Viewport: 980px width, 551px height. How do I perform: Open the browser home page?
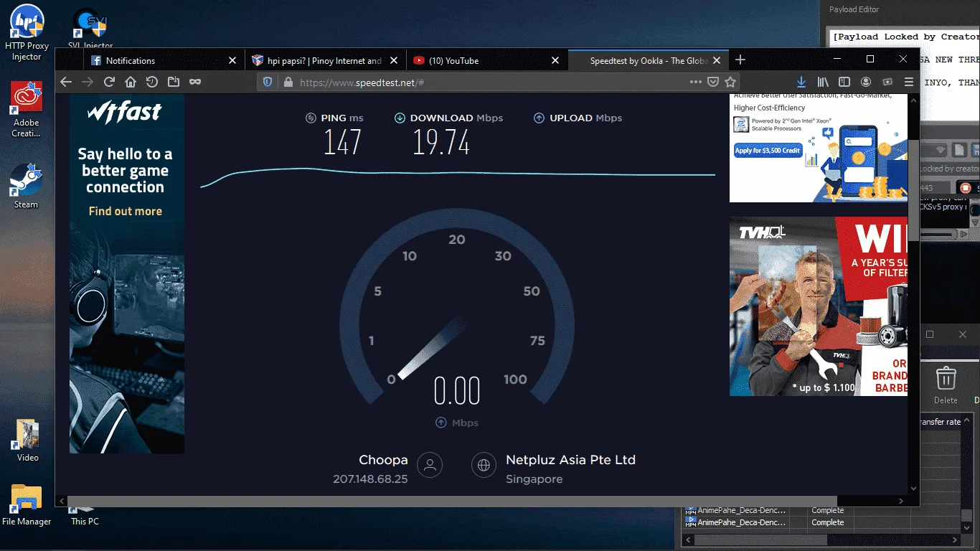[131, 82]
